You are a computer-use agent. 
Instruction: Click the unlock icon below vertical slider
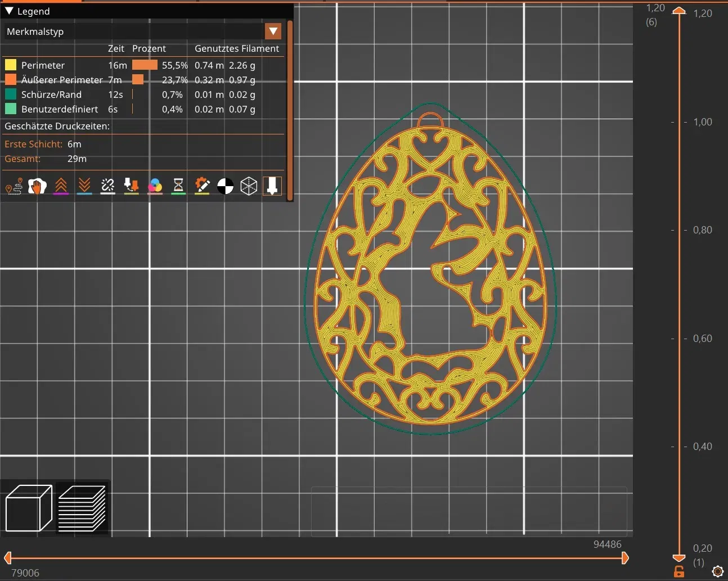click(679, 572)
